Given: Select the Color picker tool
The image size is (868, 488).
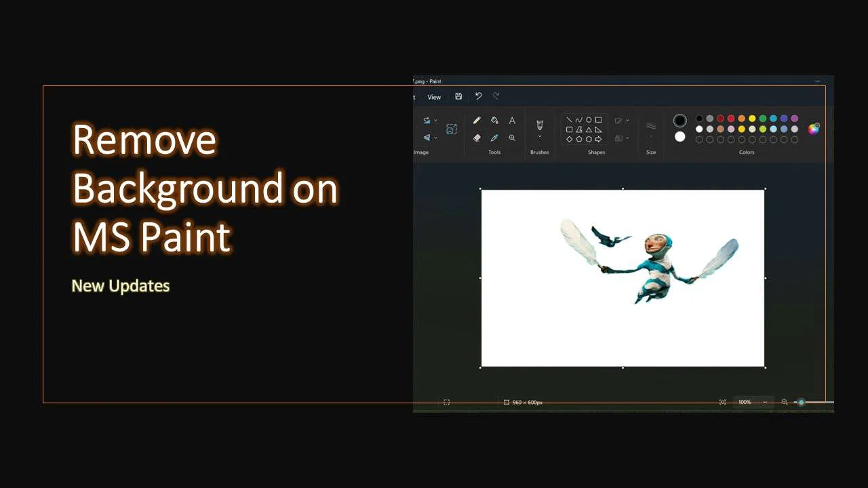Looking at the screenshot, I should tap(494, 138).
